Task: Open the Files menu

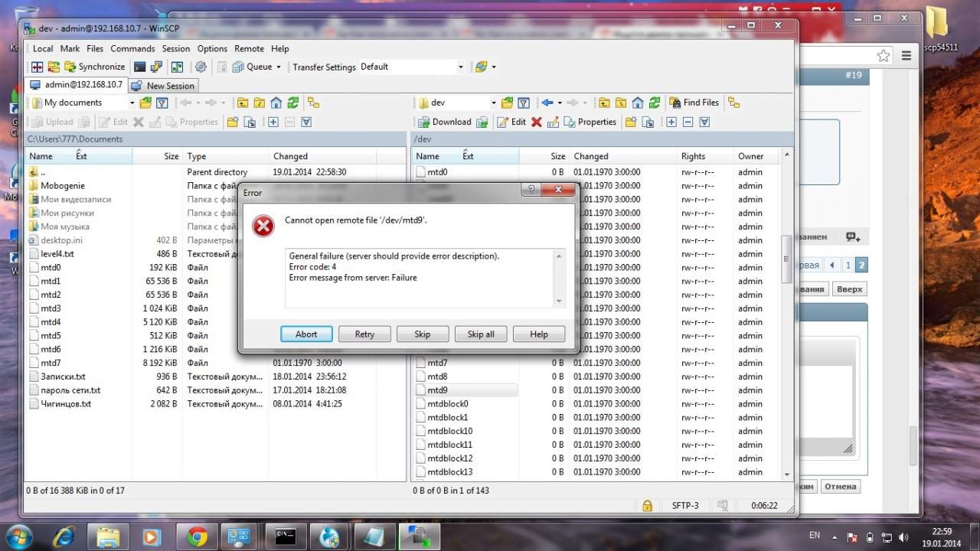Action: pos(95,48)
